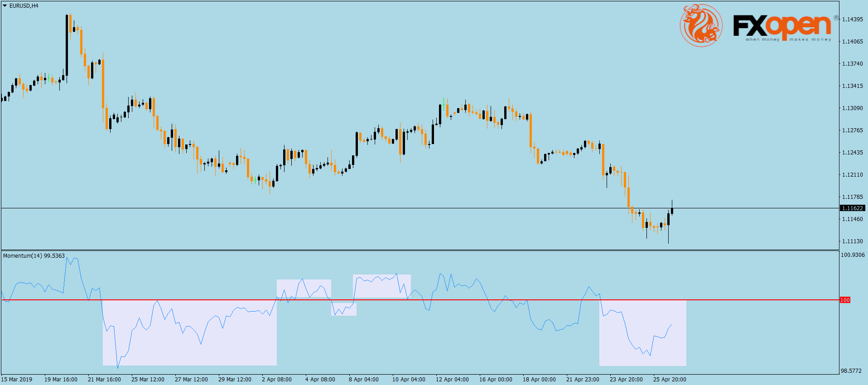
Task: Click the red 100 level tag
Action: [845, 300]
